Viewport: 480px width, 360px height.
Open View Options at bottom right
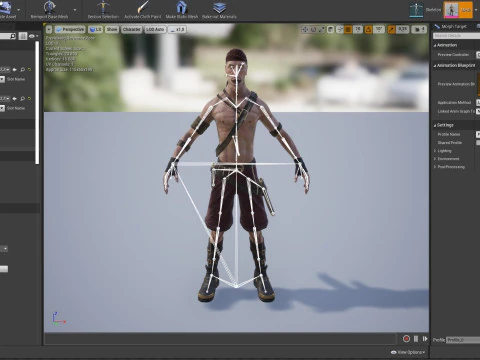[408, 352]
